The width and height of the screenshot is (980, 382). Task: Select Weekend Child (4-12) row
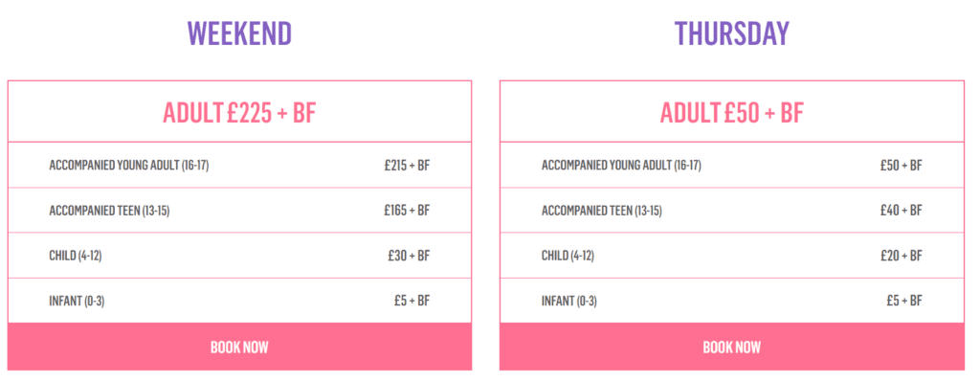pos(239,255)
